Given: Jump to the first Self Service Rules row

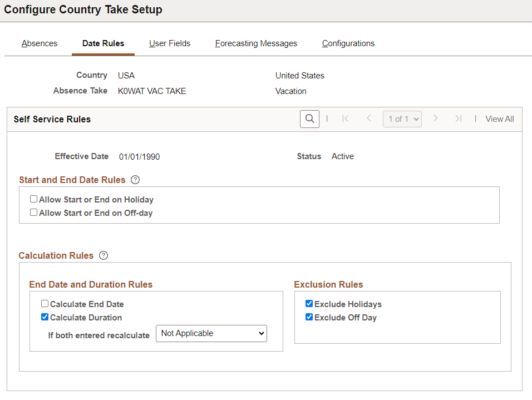Looking at the screenshot, I should point(345,118).
